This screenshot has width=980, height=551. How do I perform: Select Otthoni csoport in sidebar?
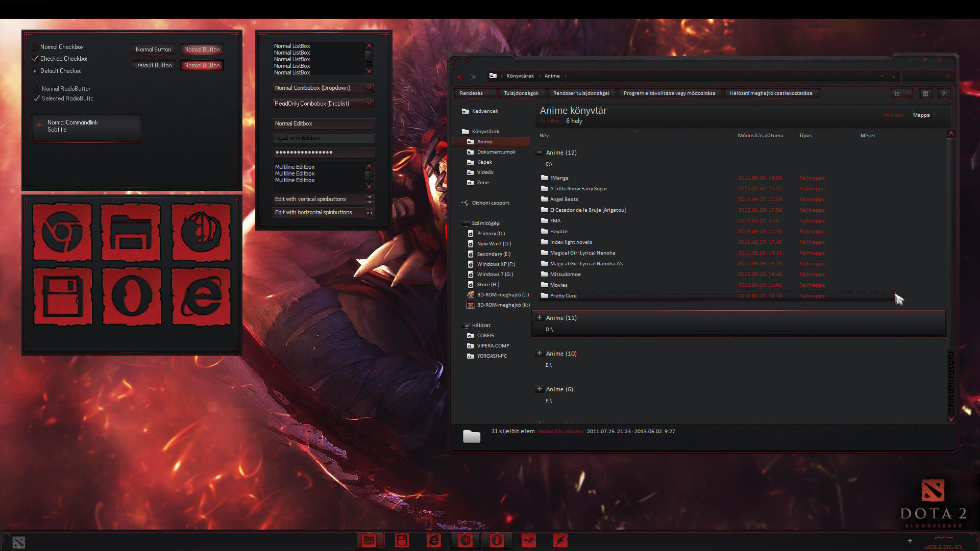click(x=490, y=203)
